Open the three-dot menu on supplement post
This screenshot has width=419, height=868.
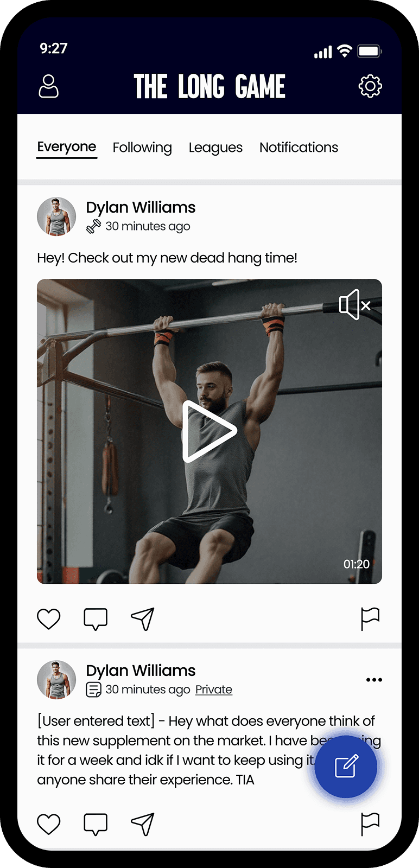click(x=374, y=680)
